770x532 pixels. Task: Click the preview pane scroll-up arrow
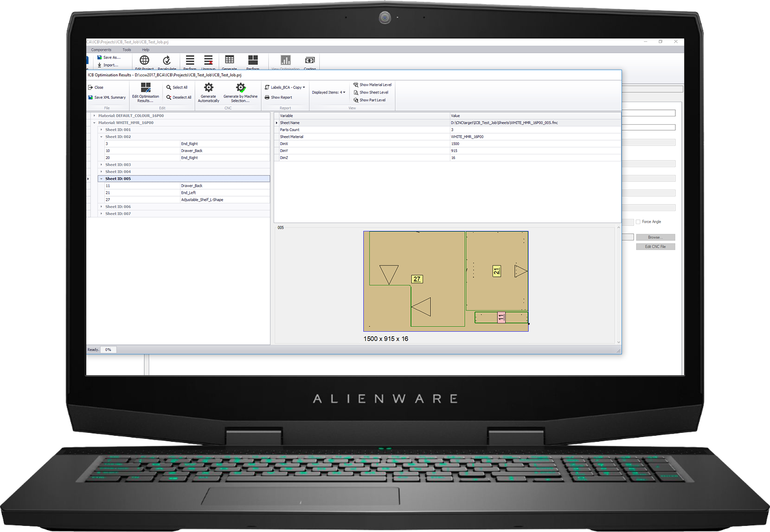coord(618,227)
